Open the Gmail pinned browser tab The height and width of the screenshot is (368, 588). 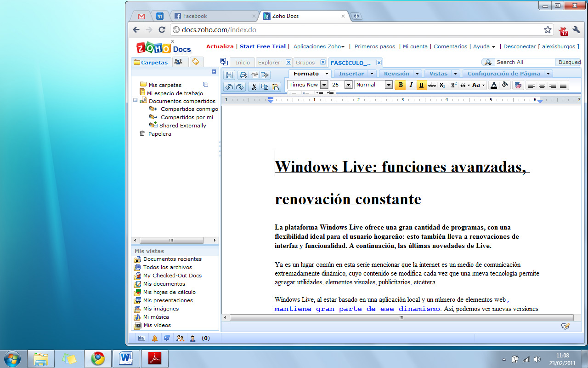coord(141,16)
